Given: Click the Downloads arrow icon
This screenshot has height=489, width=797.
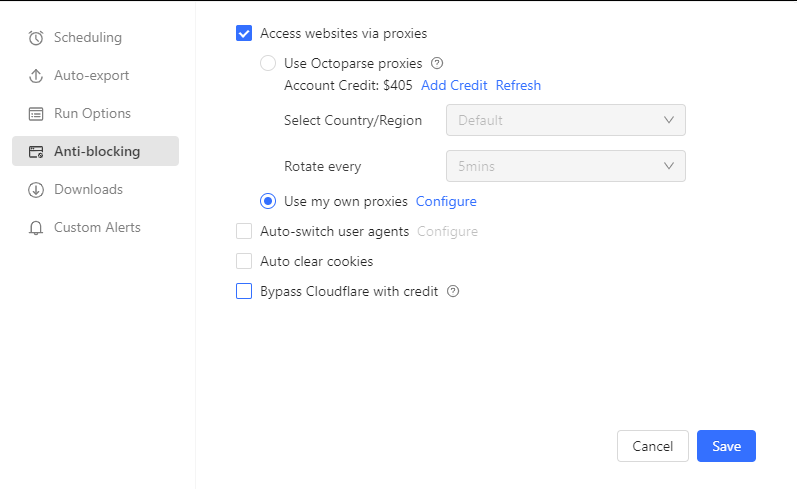Looking at the screenshot, I should click(x=36, y=190).
